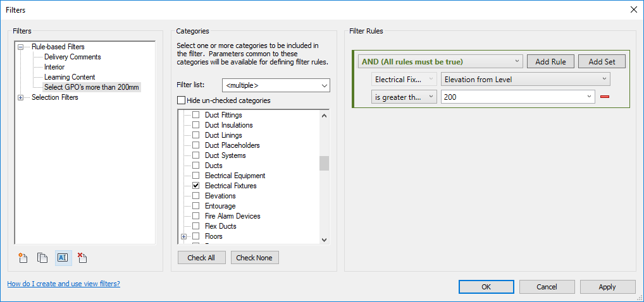Open the view filters help link
644x302 pixels.
click(64, 284)
